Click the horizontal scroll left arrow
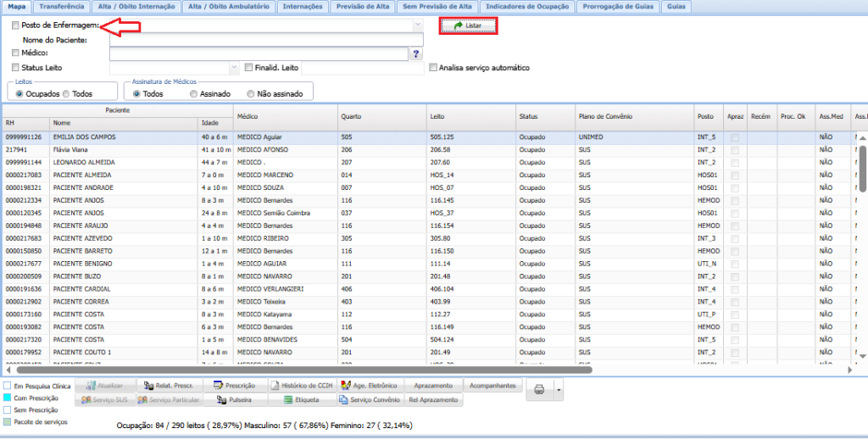The height and width of the screenshot is (440, 868). [x=8, y=369]
